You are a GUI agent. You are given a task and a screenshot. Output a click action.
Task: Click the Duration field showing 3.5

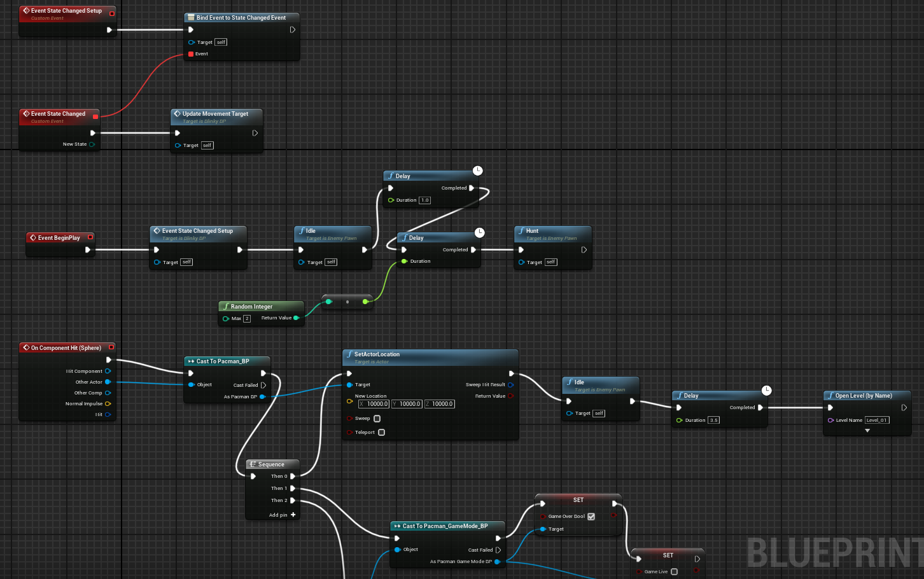[x=714, y=420]
